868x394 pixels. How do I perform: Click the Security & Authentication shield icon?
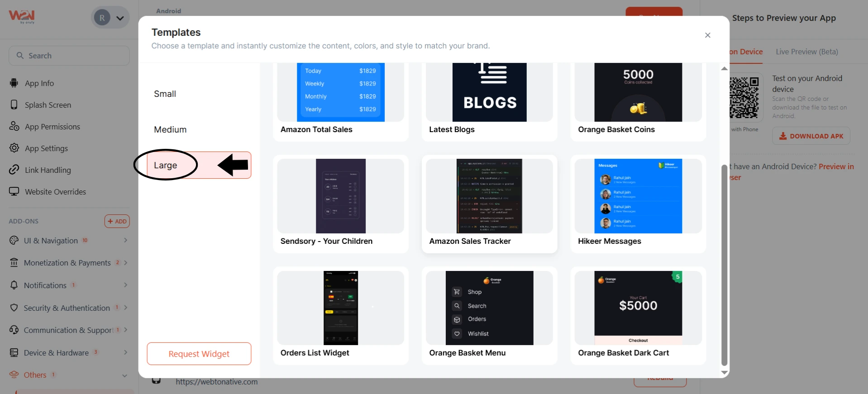pyautogui.click(x=14, y=308)
